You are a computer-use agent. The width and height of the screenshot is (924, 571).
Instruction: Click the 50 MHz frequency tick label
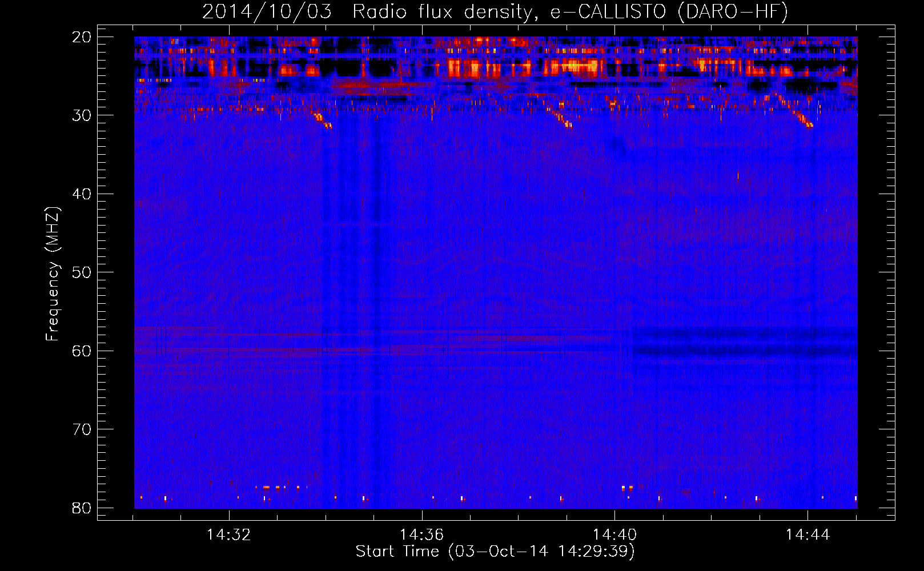pos(82,272)
